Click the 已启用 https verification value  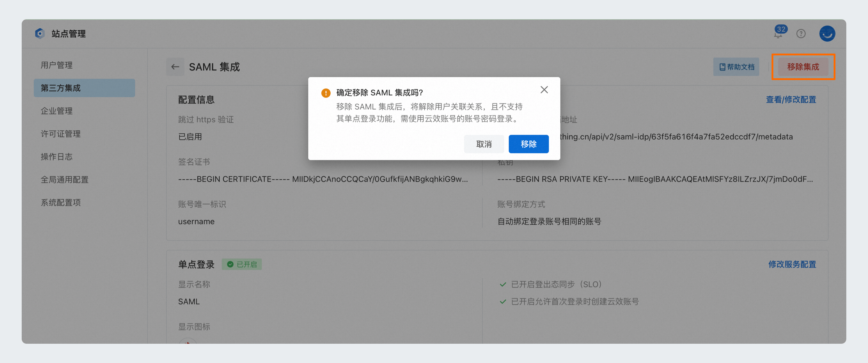190,137
